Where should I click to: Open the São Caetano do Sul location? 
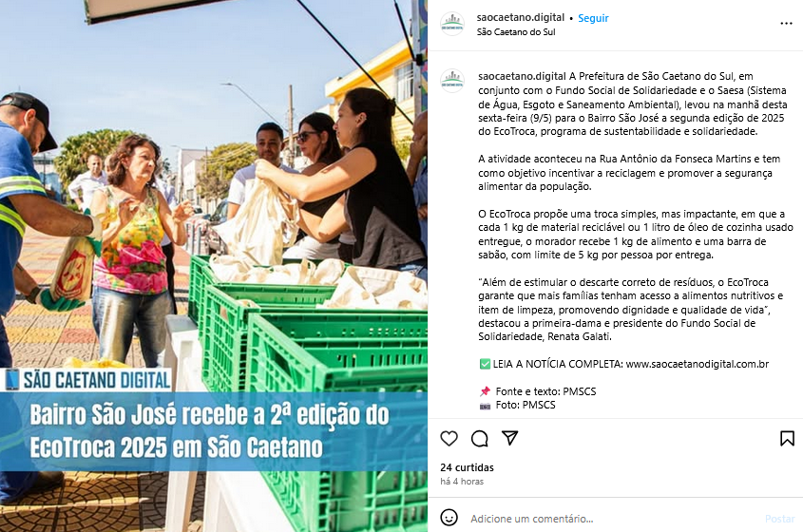click(x=516, y=31)
